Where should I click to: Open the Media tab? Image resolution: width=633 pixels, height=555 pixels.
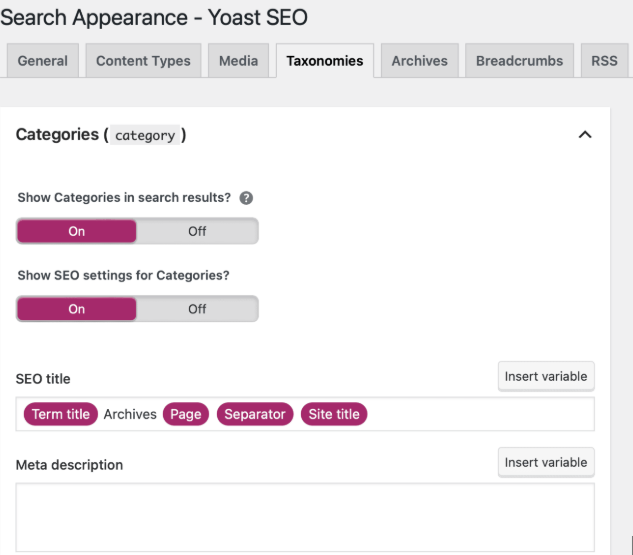click(238, 61)
